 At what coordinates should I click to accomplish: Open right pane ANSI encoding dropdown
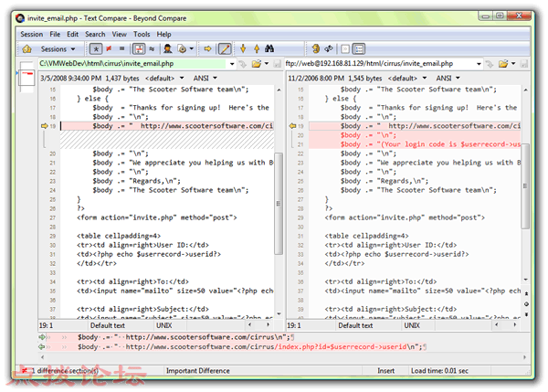point(448,78)
